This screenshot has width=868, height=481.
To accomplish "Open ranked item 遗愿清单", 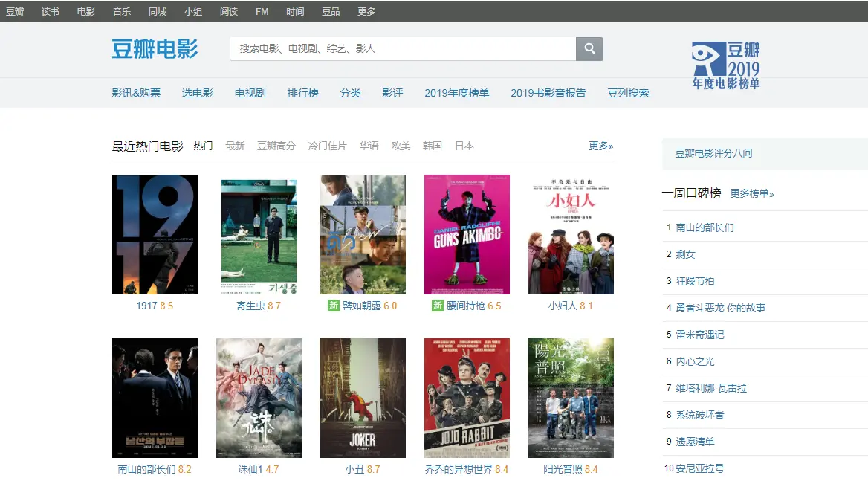I will (x=696, y=442).
